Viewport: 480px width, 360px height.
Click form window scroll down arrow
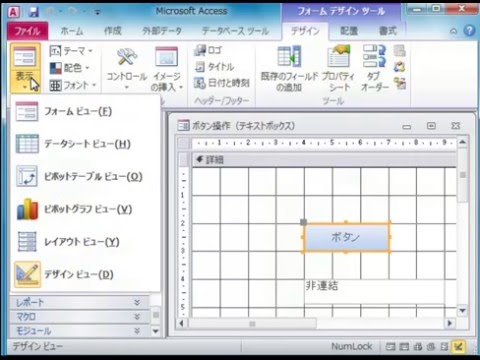point(462,311)
